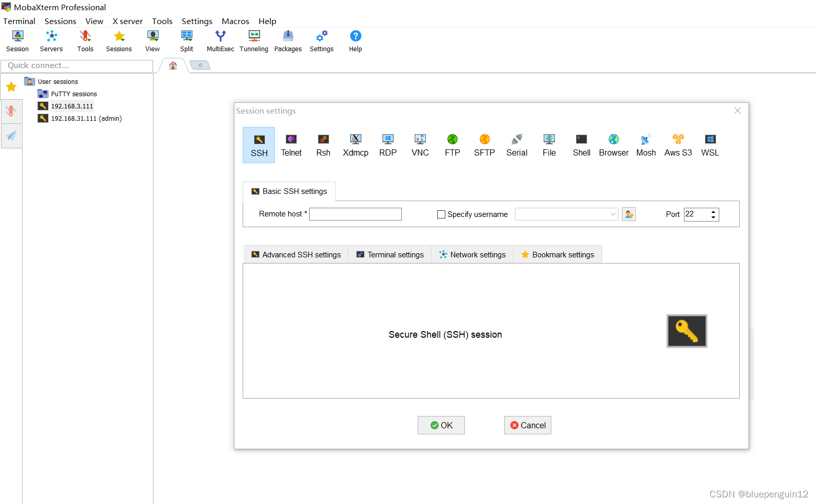Click the Help question mark toolbar icon
The image size is (816, 504).
pyautogui.click(x=355, y=41)
